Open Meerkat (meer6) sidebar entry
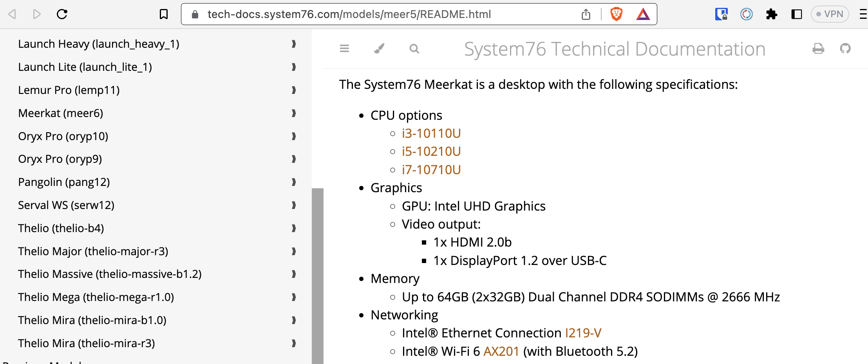 (61, 113)
